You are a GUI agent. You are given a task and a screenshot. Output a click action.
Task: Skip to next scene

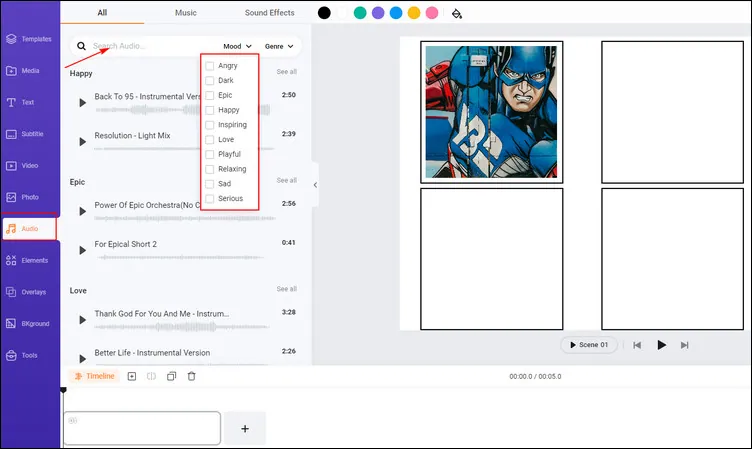684,345
